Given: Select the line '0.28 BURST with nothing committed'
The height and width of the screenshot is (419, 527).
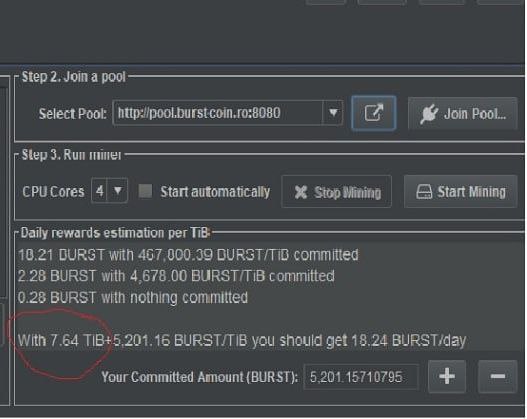Looking at the screenshot, I should [133, 298].
